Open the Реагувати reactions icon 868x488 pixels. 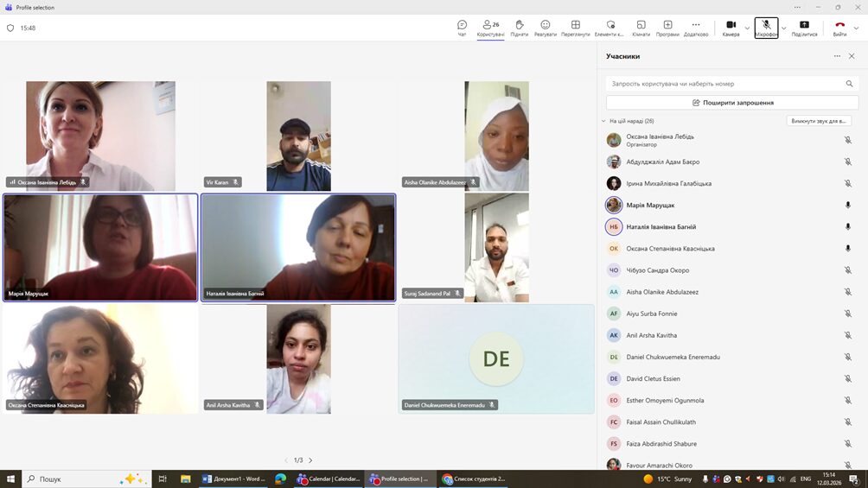(545, 25)
